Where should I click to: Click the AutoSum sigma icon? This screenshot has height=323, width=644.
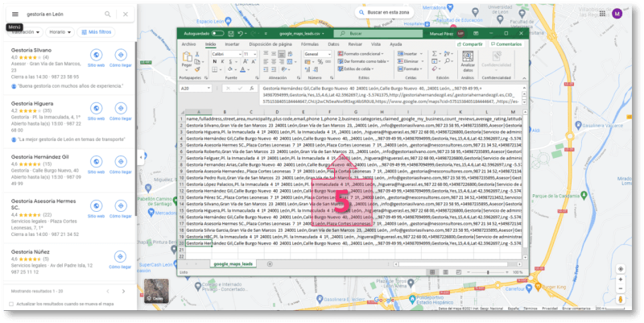tap(434, 54)
